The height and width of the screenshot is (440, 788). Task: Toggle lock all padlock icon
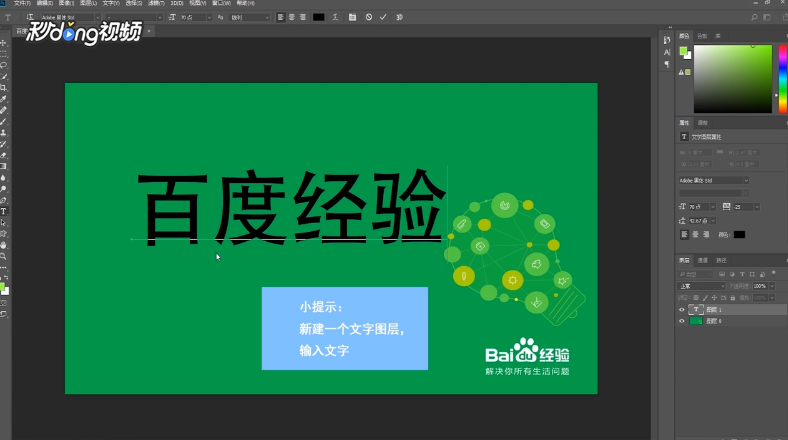pos(732,298)
